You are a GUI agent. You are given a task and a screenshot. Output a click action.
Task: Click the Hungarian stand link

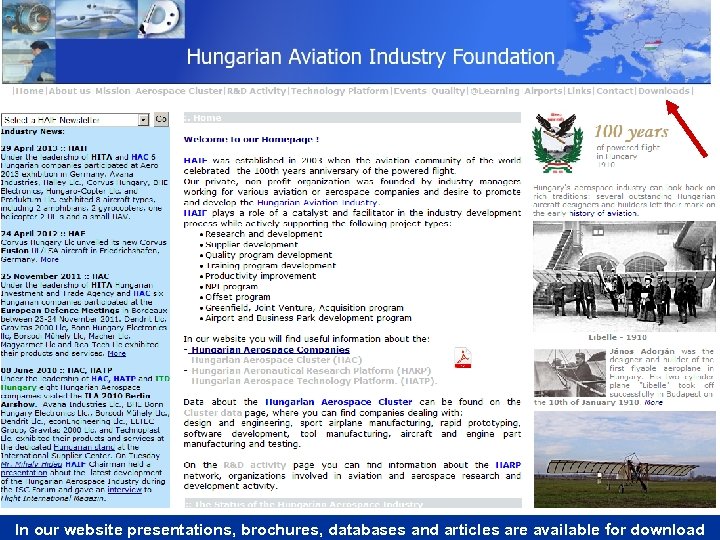coord(84,447)
